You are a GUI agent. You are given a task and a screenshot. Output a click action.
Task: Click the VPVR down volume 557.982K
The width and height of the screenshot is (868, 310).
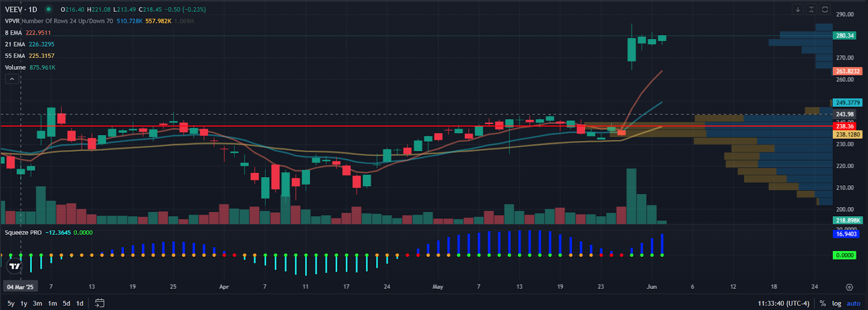pos(158,21)
